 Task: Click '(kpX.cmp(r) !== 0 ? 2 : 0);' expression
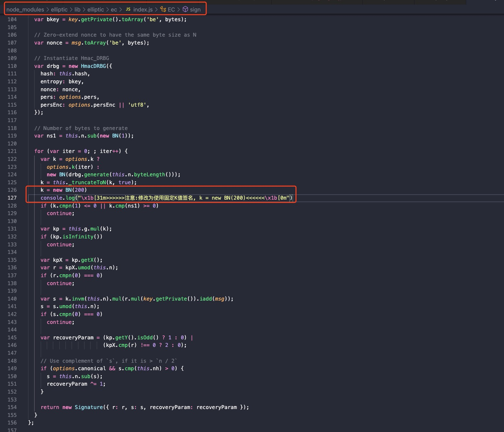(145, 345)
